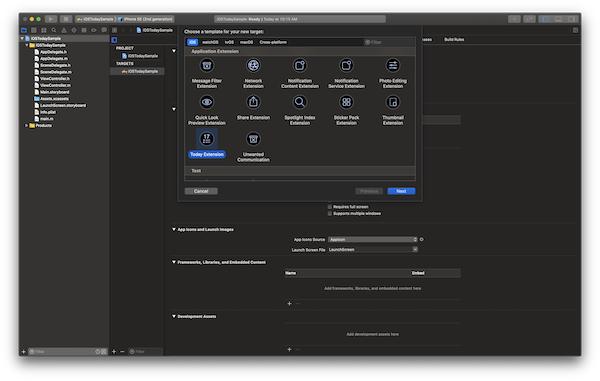The width and height of the screenshot is (600, 381).
Task: Open the Source Control navigator
Action: pyautogui.click(x=34, y=30)
